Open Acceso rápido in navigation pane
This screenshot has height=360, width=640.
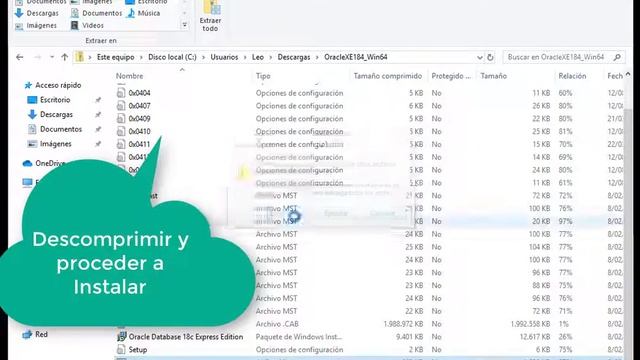pyautogui.click(x=58, y=85)
